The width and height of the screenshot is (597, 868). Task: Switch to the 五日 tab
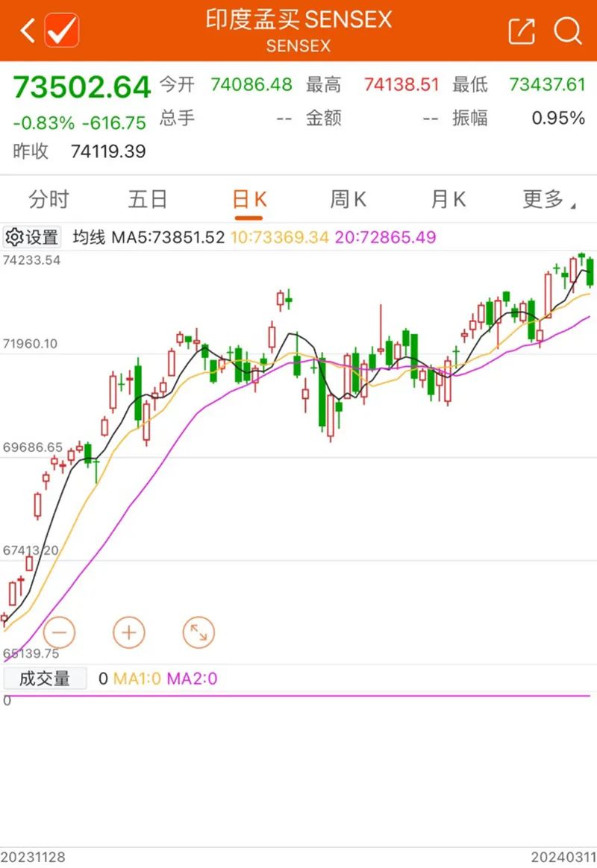coord(147,199)
